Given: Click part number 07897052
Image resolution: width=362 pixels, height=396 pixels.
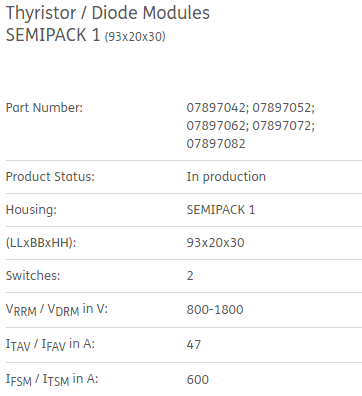Looking at the screenshot, I should [x=283, y=108].
